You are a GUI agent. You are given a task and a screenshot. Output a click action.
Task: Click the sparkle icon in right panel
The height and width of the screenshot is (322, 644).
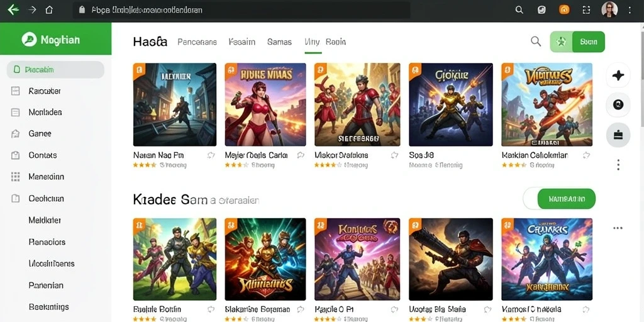tap(618, 75)
